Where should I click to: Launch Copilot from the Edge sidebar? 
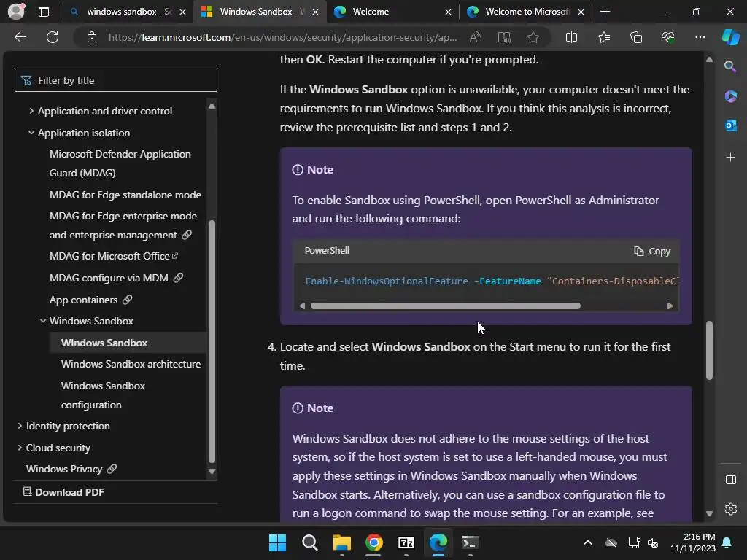[x=731, y=37]
